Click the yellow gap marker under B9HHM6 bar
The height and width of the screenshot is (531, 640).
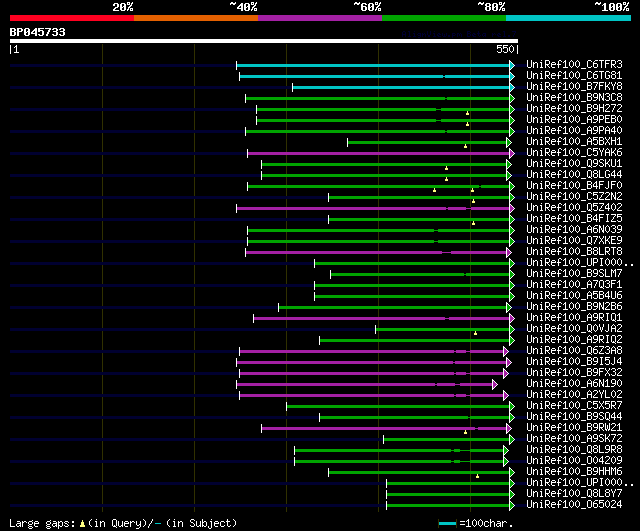point(478,476)
